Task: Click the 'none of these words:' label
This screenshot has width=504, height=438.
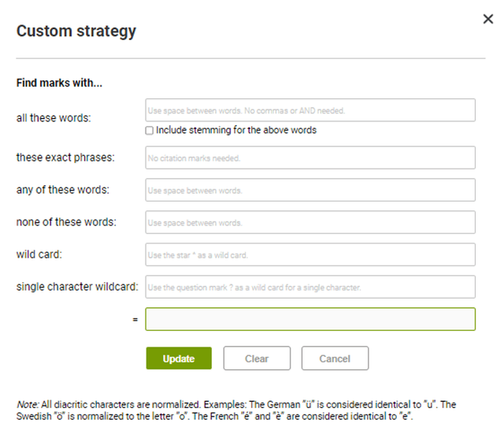Action: point(66,222)
